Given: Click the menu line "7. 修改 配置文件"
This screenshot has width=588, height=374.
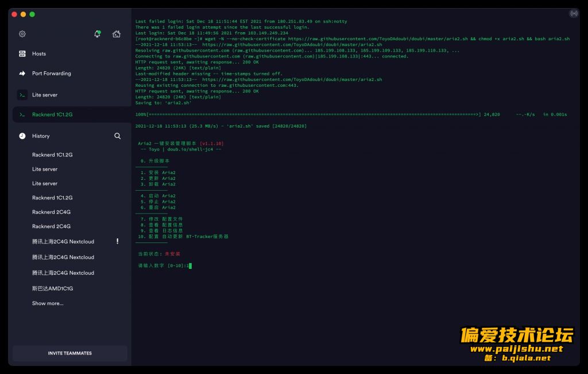Looking at the screenshot, I should click(161, 219).
